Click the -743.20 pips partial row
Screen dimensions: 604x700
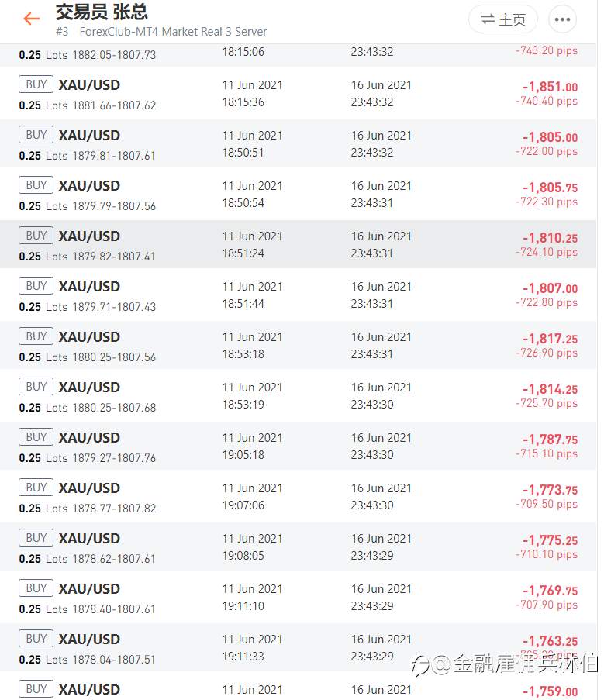(299, 55)
